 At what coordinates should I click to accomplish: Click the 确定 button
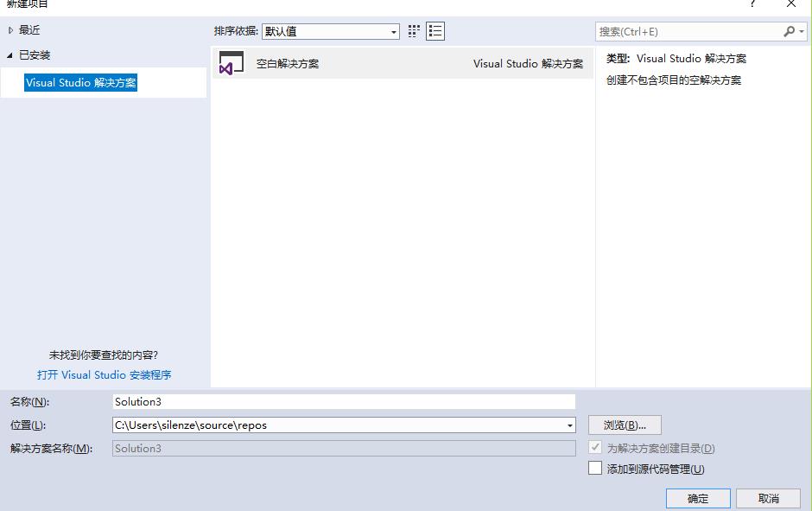[698, 499]
